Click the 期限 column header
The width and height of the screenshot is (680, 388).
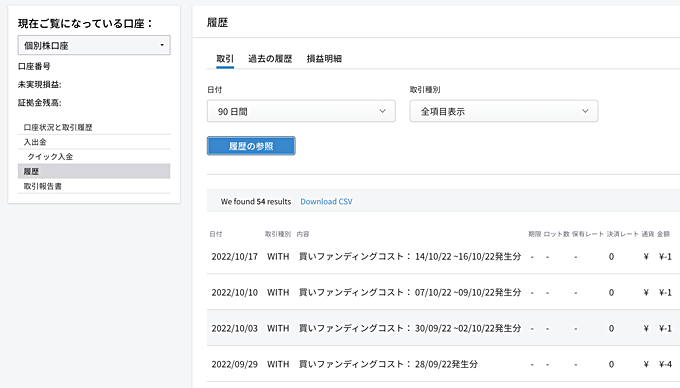535,234
